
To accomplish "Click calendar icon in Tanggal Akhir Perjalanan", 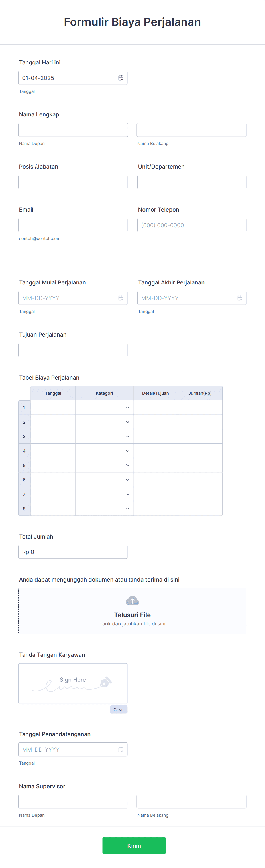I will point(240,298).
